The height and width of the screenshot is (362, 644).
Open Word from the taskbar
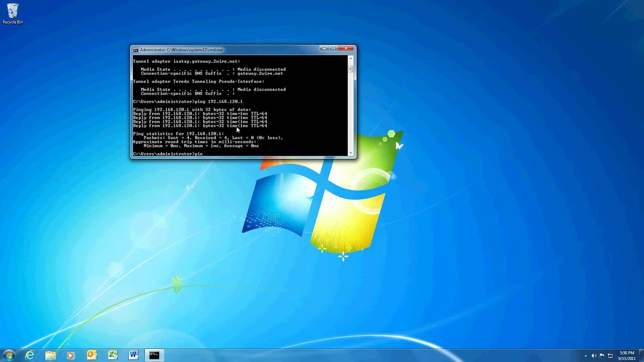[x=133, y=355]
